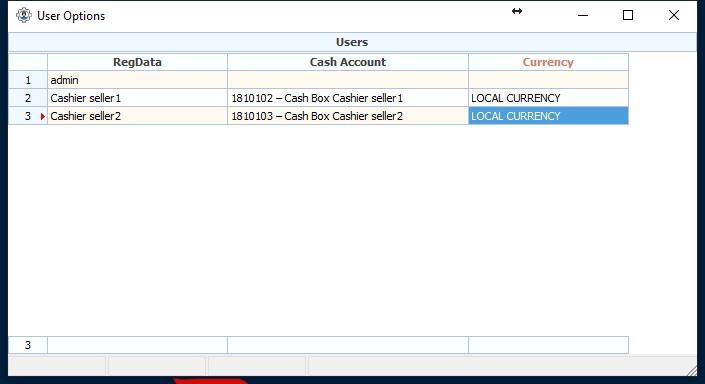Click the Currency column header
Screen dimensions: 705x384
pos(548,62)
